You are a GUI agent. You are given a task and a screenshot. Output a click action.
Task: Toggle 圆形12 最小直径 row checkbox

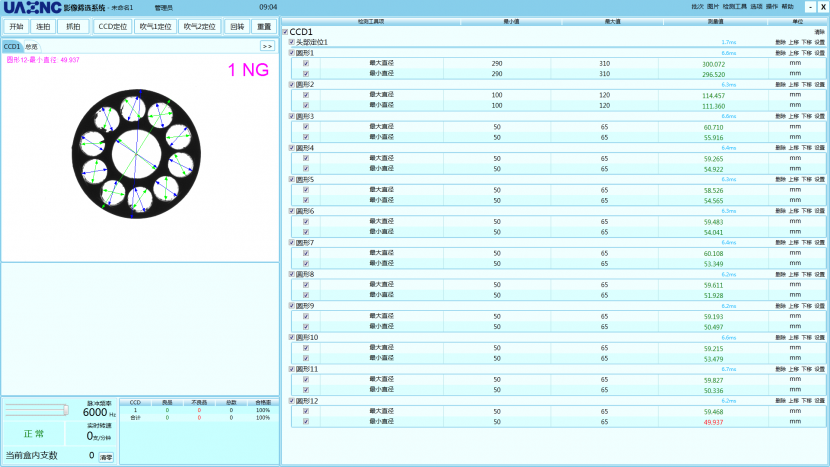pos(306,421)
